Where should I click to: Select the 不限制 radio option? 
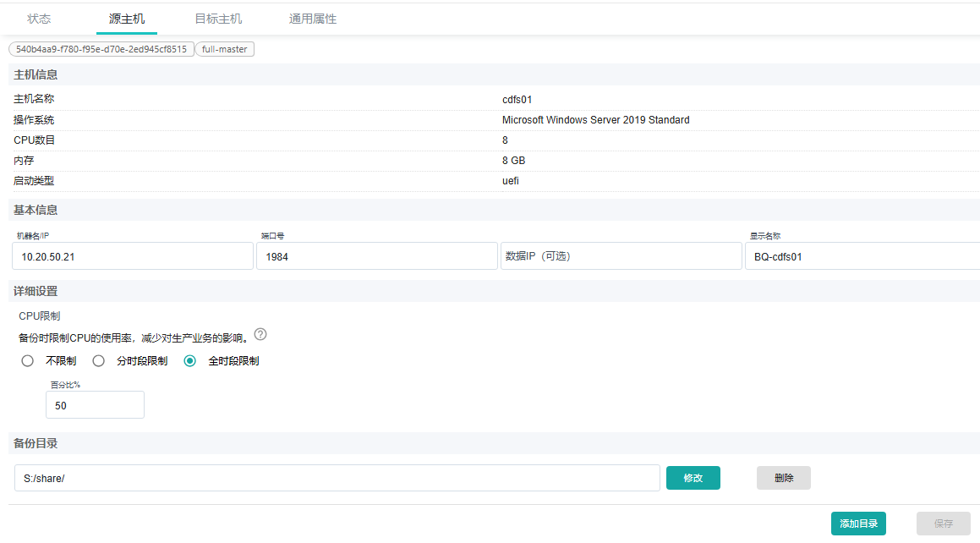click(x=28, y=361)
